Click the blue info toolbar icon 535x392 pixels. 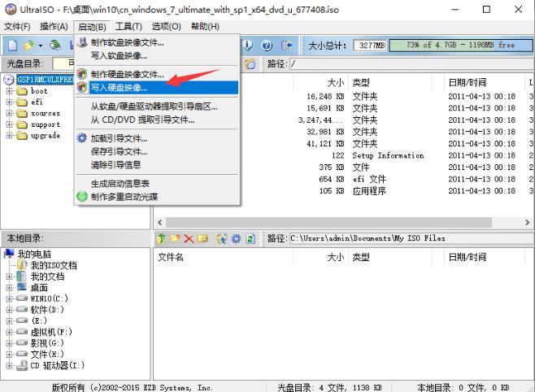coord(247,45)
